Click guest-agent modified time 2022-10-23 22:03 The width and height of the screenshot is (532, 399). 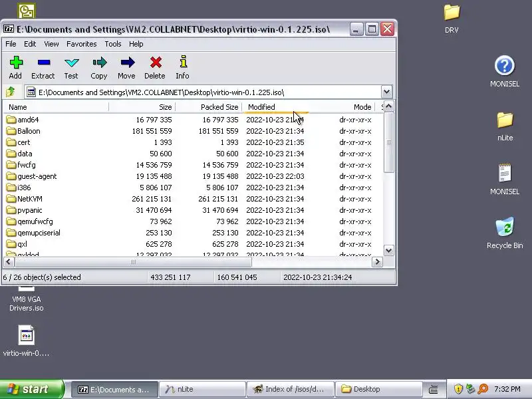pyautogui.click(x=275, y=176)
